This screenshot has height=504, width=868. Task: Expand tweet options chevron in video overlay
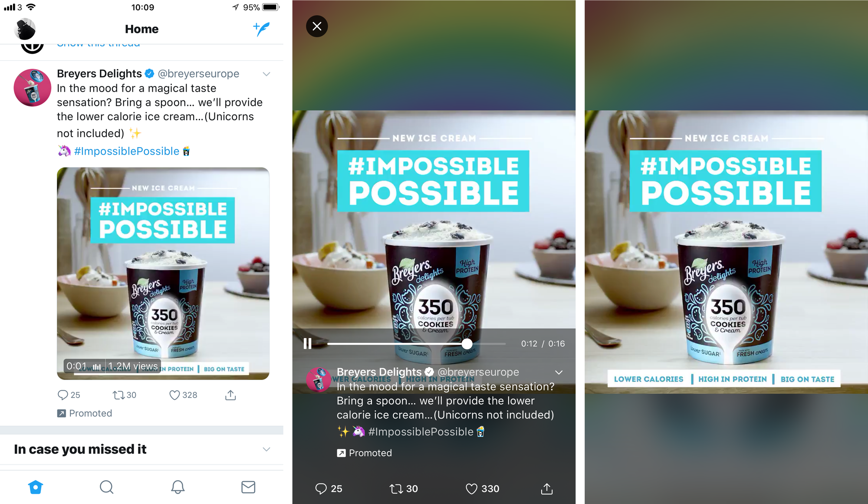(559, 372)
